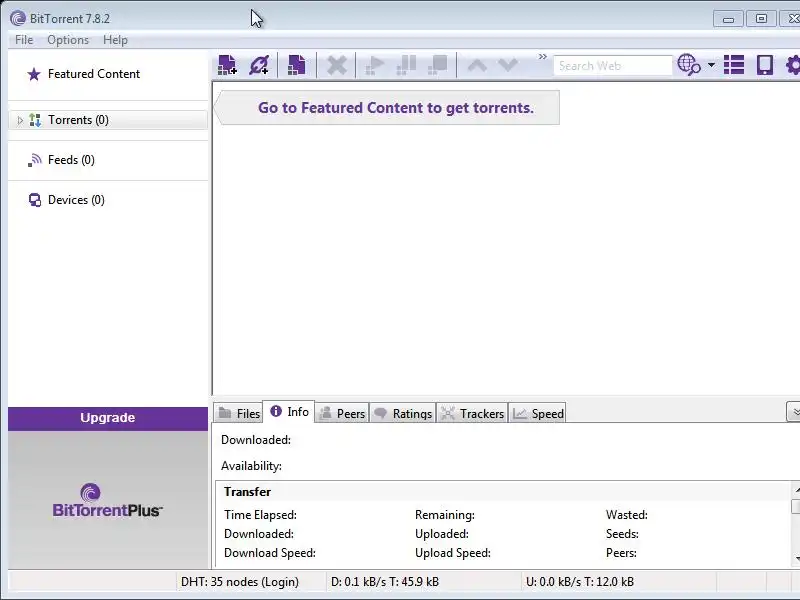The height and width of the screenshot is (600, 800).
Task: Minimize the BitTorrent window
Action: pos(728,19)
